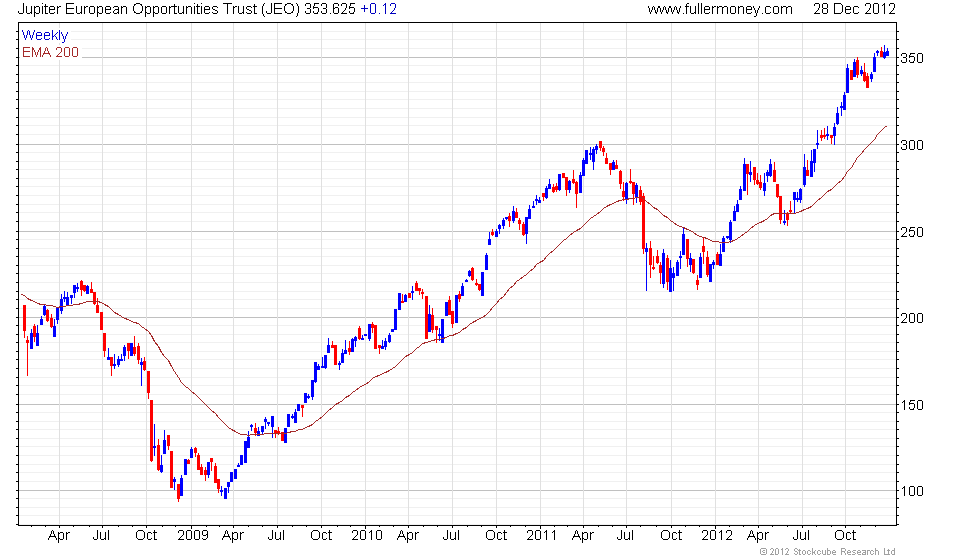Viewport: 980px width, 560px height.
Task: Click the first 'Apr' label left of 2009
Action: click(x=59, y=536)
